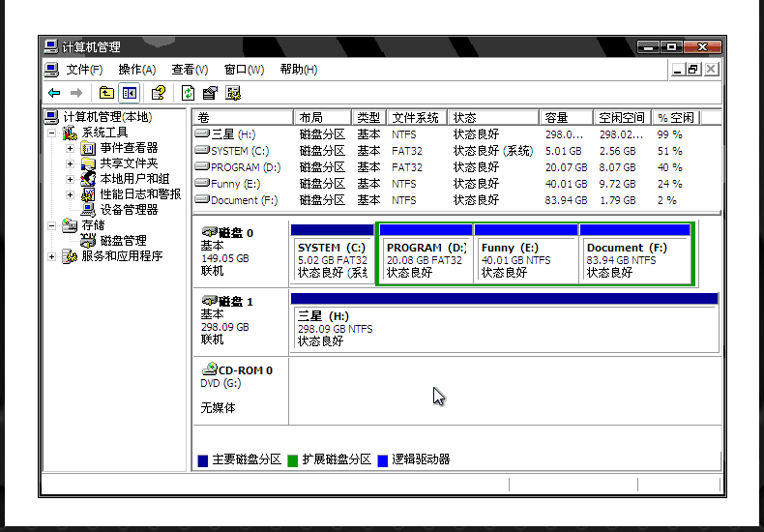Click the 文件系统 column header
Screen dimensions: 764x532
[x=416, y=117]
